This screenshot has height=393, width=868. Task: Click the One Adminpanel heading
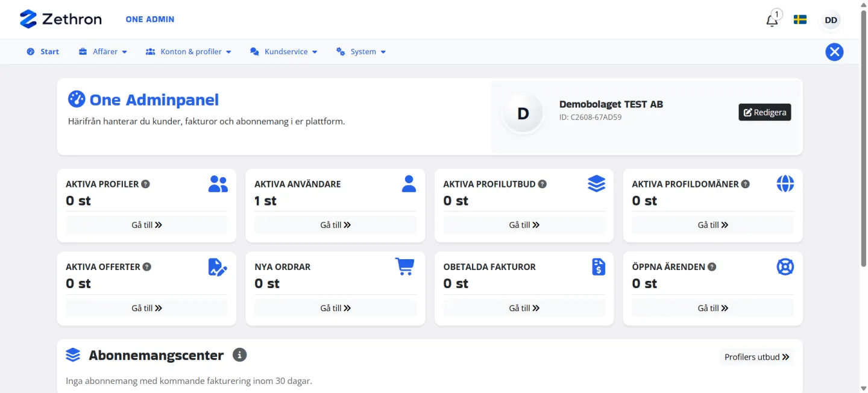click(154, 99)
